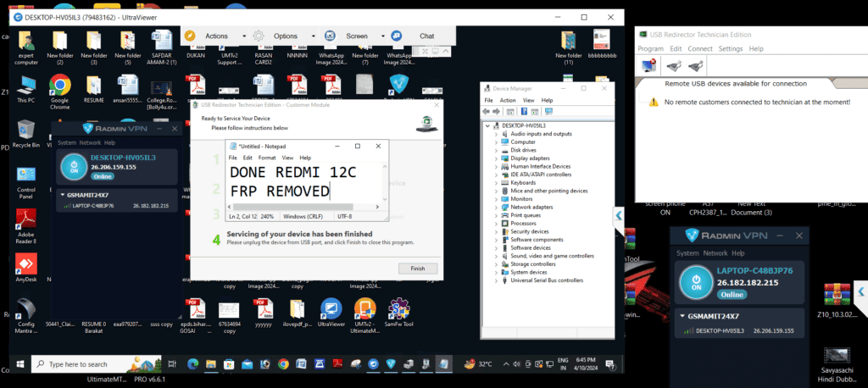Screen dimensions: 868x388
Task: Open the UltraViewer Chat icon
Action: (396, 36)
